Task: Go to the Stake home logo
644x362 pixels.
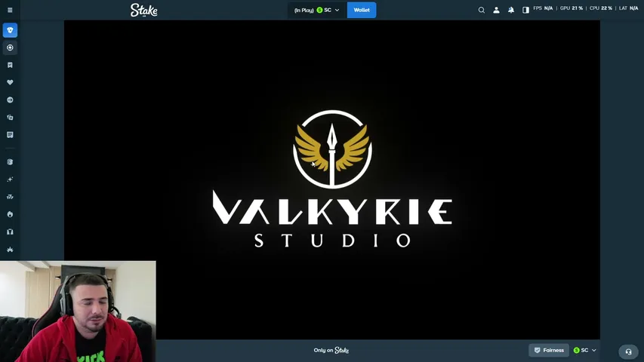Action: [143, 11]
